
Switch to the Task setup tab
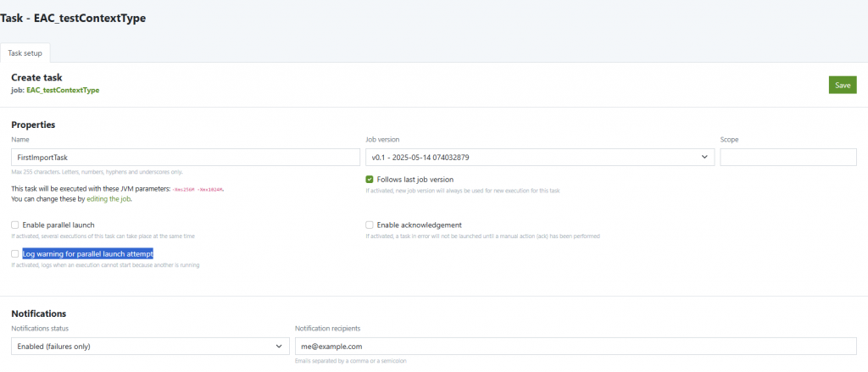pyautogui.click(x=25, y=53)
